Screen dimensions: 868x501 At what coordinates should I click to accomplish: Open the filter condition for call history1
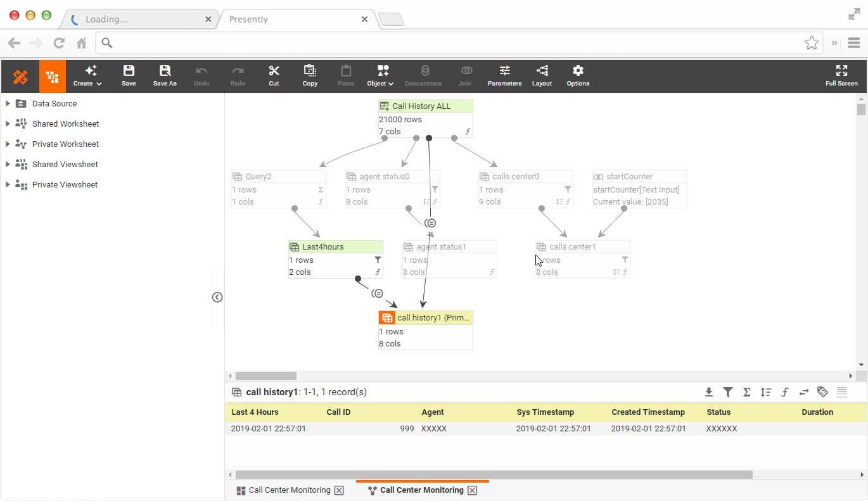[x=728, y=392]
